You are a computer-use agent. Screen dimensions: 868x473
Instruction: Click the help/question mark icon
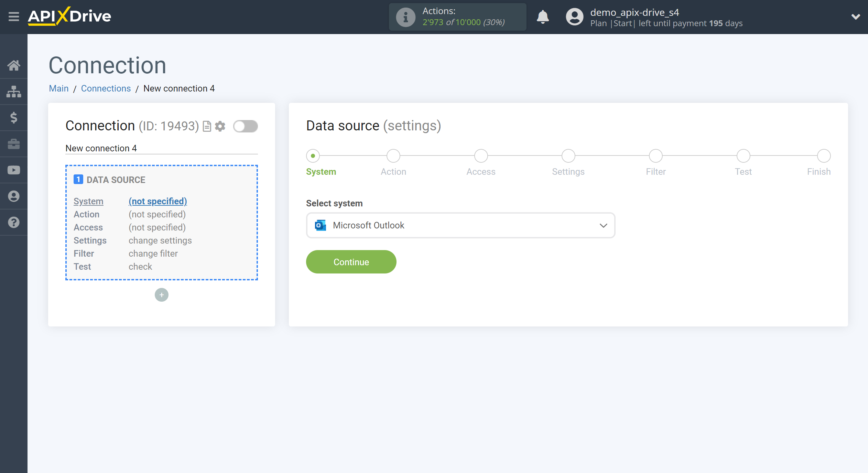(x=14, y=223)
